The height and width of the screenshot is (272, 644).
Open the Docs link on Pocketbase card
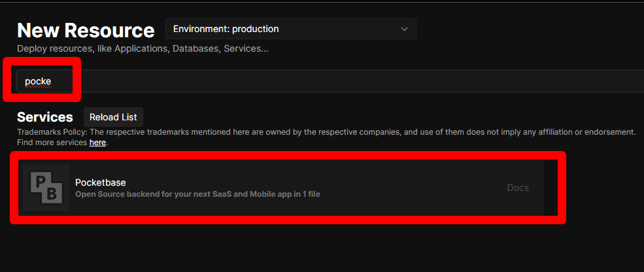click(x=518, y=188)
